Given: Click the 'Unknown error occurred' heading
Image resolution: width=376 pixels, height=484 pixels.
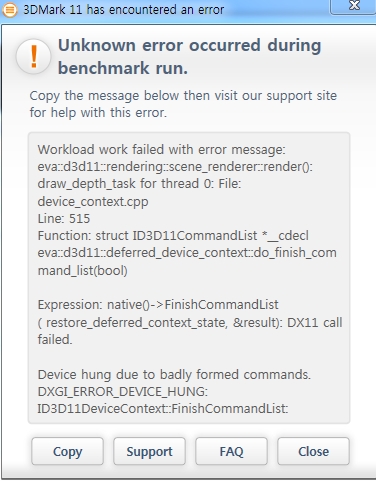Looking at the screenshot, I should click(x=189, y=57).
